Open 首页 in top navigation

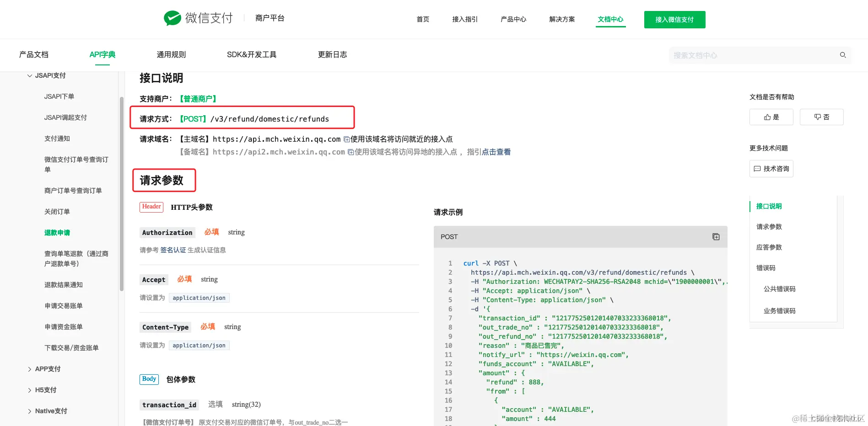point(423,19)
